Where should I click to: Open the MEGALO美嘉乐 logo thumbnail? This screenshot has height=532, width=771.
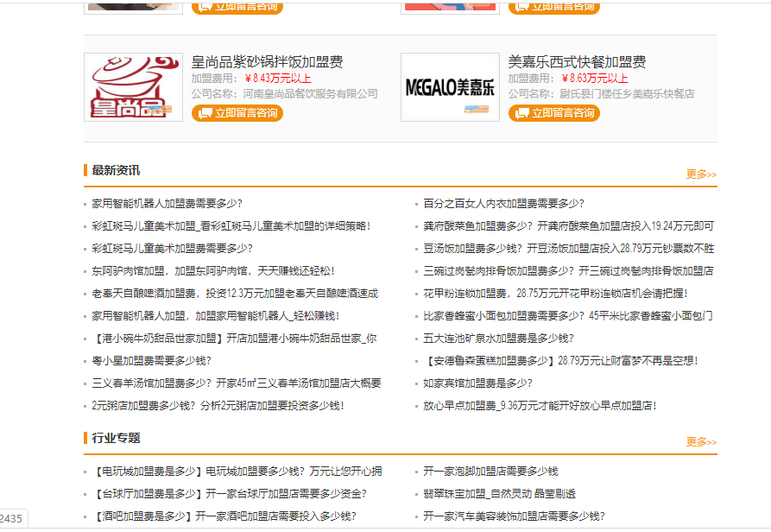click(x=450, y=87)
